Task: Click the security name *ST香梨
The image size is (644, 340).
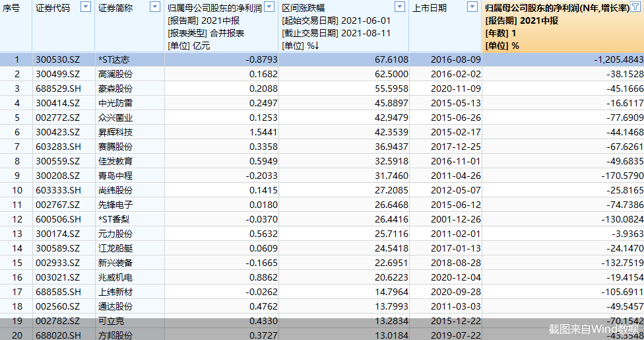Action: pyautogui.click(x=113, y=219)
